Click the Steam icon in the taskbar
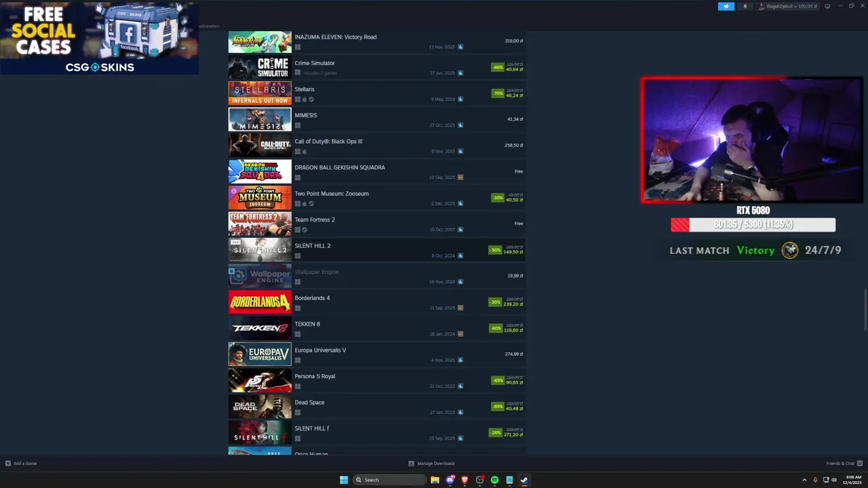 point(524,480)
